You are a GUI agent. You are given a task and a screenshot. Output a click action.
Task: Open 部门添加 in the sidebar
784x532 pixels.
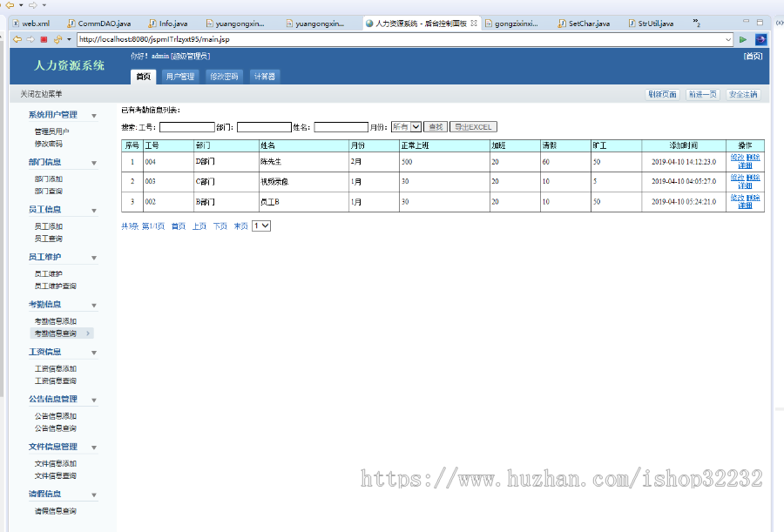(x=49, y=179)
